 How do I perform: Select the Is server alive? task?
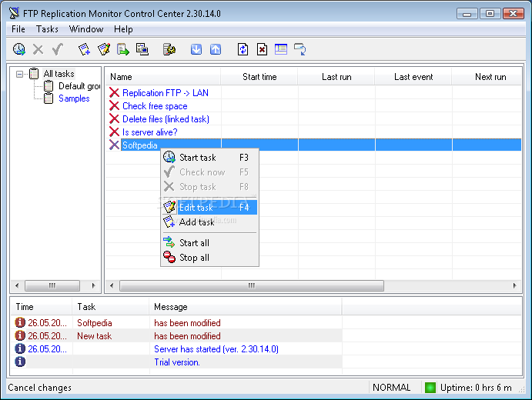coord(149,132)
